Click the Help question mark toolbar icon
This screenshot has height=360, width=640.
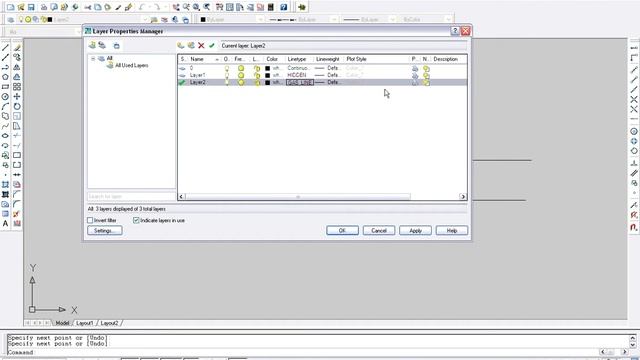[283, 7]
